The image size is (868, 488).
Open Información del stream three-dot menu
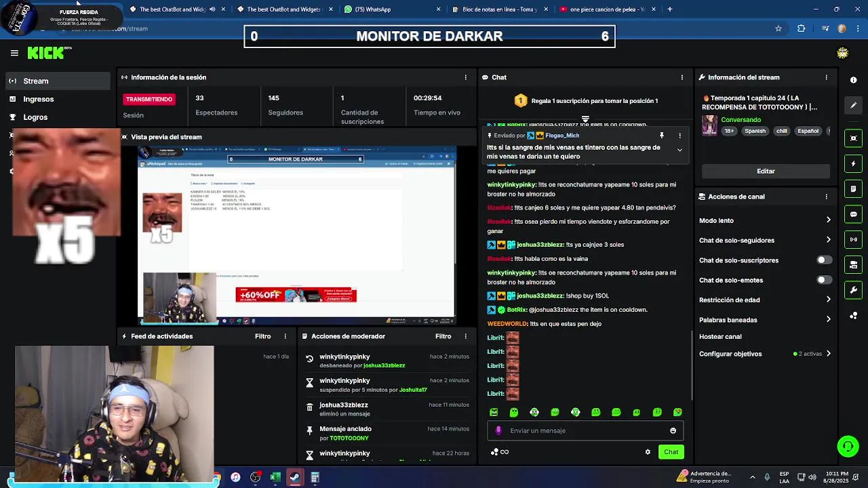click(826, 77)
